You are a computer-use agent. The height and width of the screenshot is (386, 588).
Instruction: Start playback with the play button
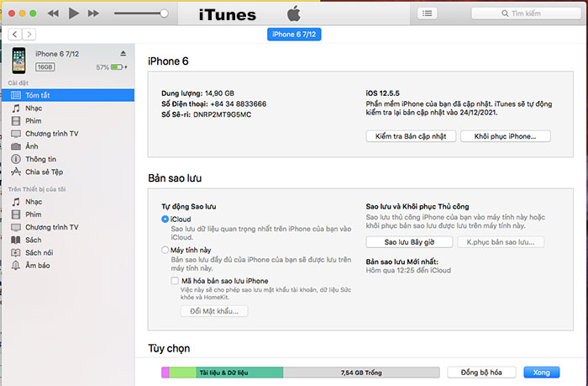[74, 13]
